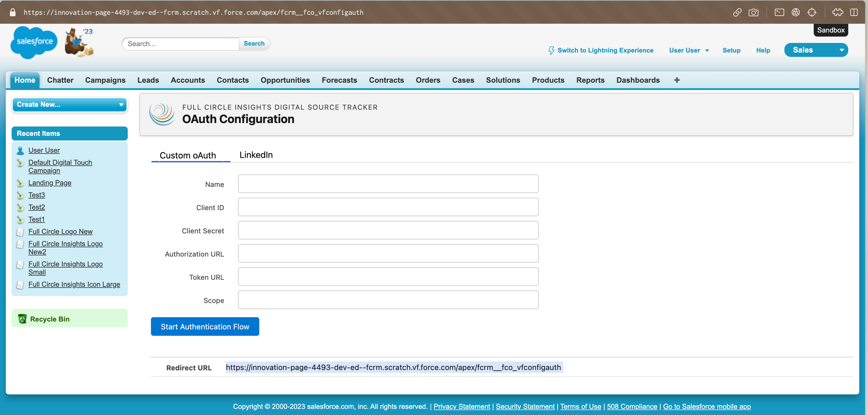Viewport: 868px width, 415px height.
Task: Click the link chain icon in browser toolbar
Action: [x=737, y=13]
